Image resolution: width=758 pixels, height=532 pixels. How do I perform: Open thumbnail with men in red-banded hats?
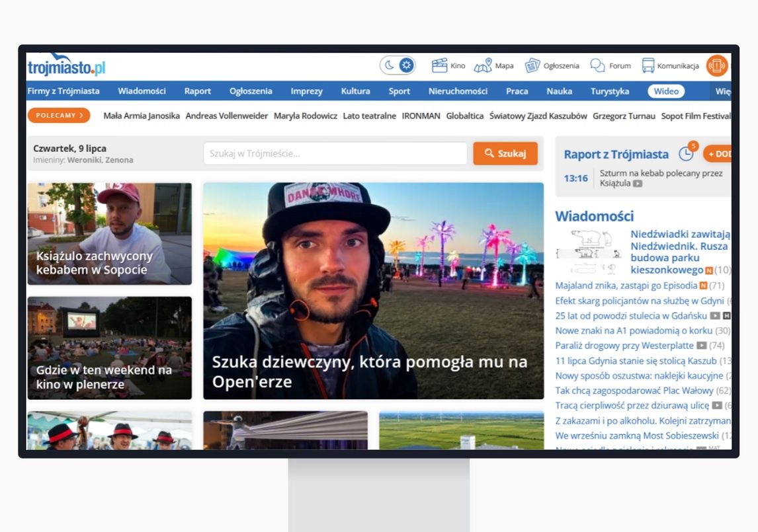(110, 430)
